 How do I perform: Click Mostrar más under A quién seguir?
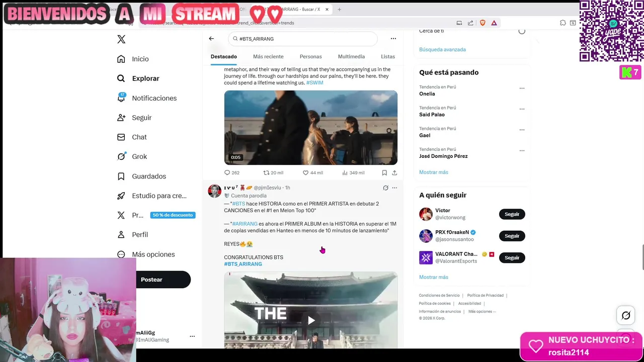point(433,277)
